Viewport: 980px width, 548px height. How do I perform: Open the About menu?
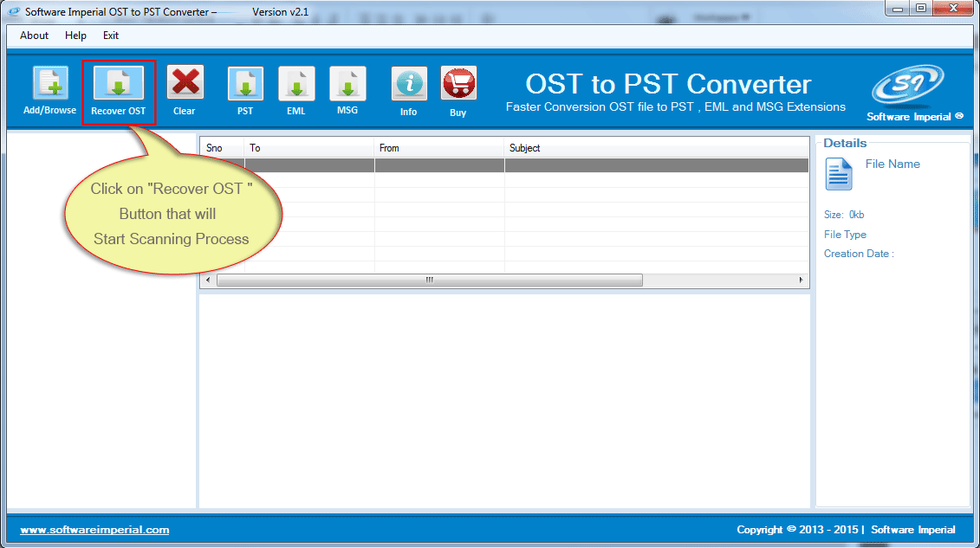tap(34, 35)
